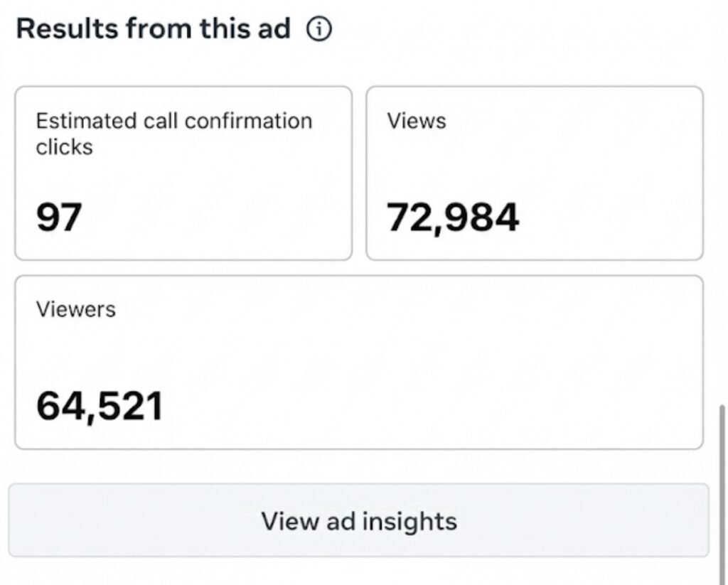Click the word "call" in the first card
The image size is (728, 585).
(160, 121)
